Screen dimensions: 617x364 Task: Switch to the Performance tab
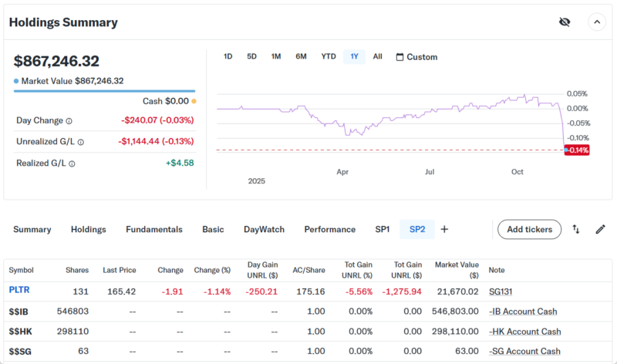coord(329,229)
